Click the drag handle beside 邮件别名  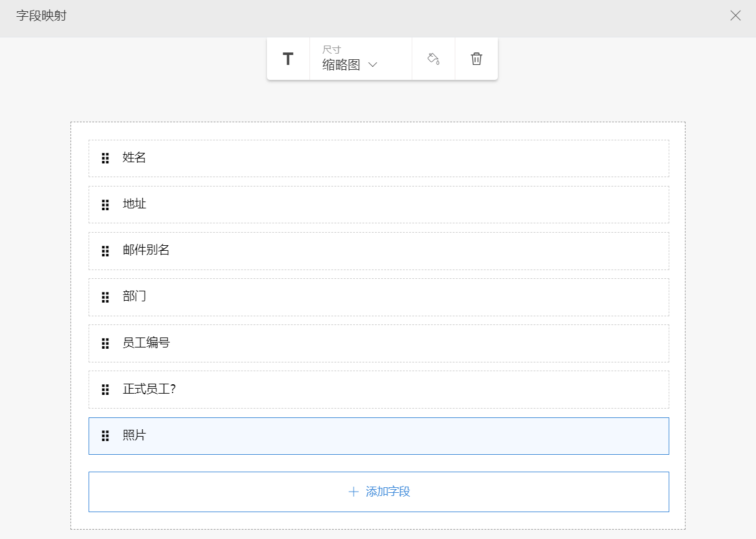[105, 251]
